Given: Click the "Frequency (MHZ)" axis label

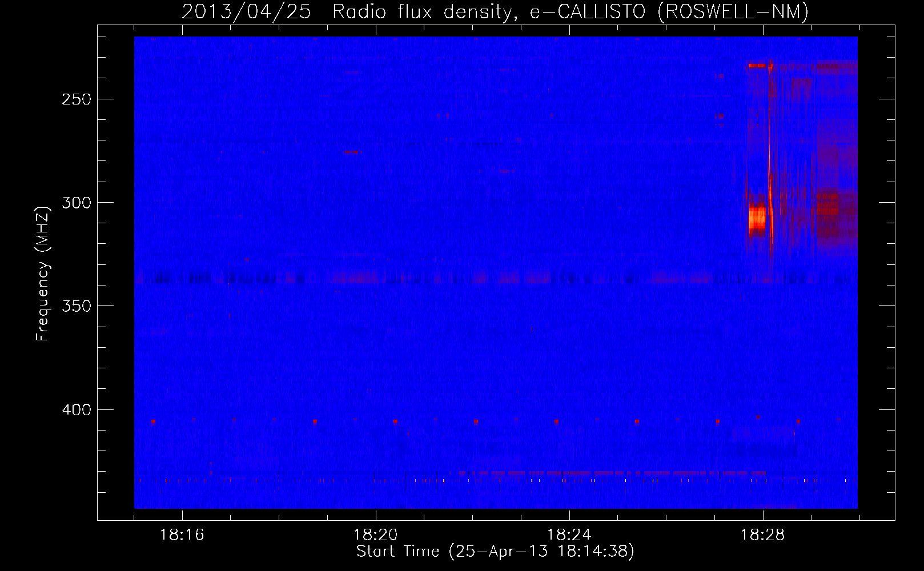Looking at the screenshot, I should [x=43, y=274].
